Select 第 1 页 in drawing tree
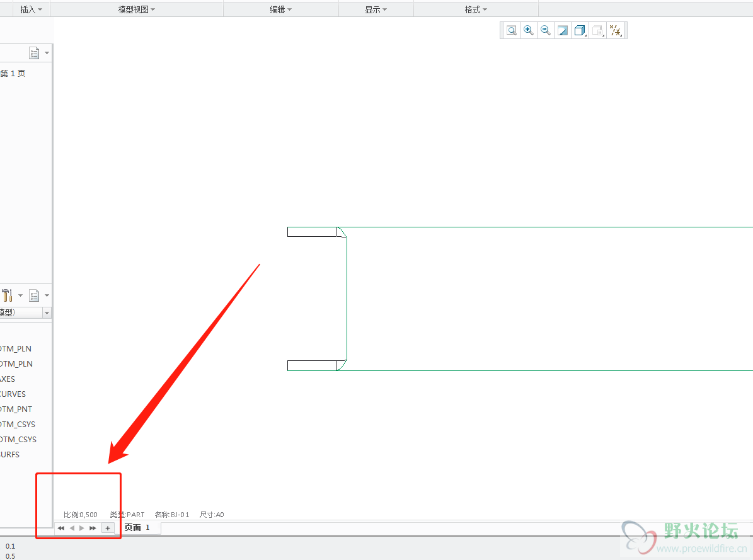753x560 pixels. pyautogui.click(x=13, y=74)
